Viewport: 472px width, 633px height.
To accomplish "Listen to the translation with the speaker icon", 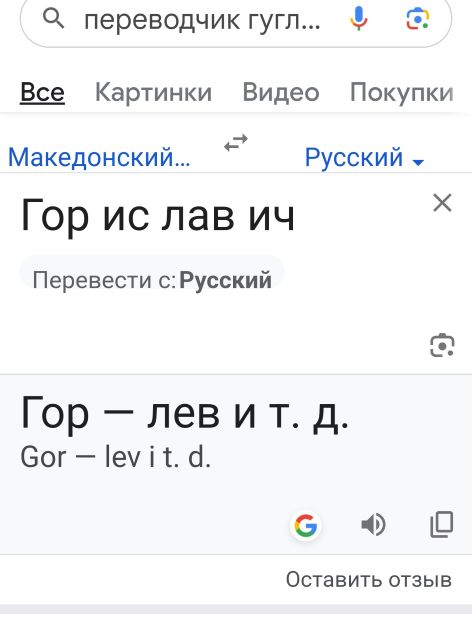I will (373, 524).
